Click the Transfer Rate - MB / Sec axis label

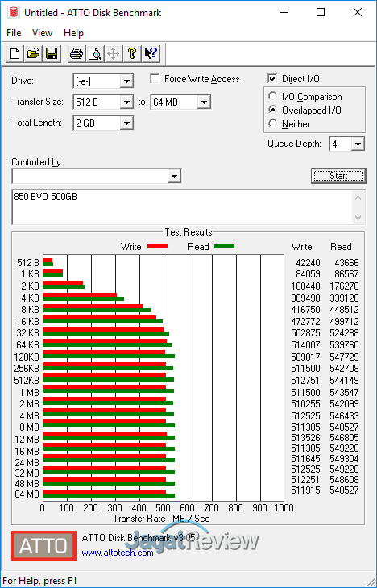[161, 519]
